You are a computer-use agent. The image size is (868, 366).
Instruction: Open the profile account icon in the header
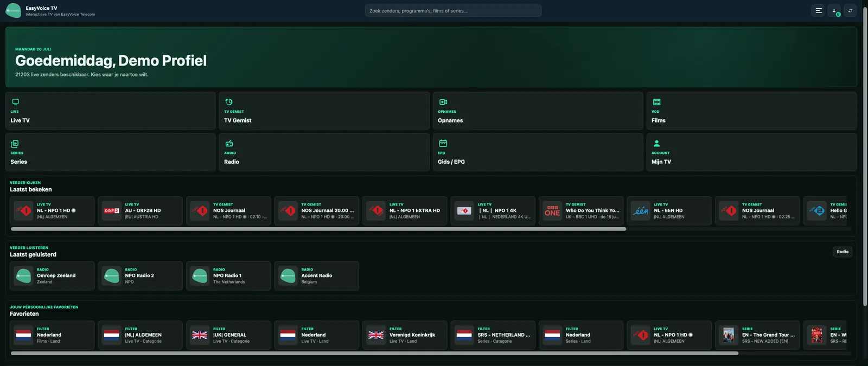click(x=834, y=11)
